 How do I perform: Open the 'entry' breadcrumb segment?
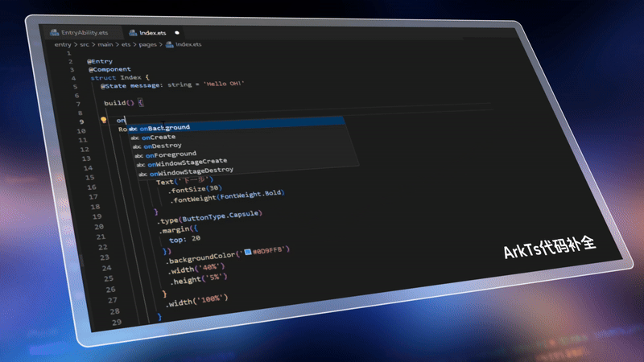tap(63, 44)
